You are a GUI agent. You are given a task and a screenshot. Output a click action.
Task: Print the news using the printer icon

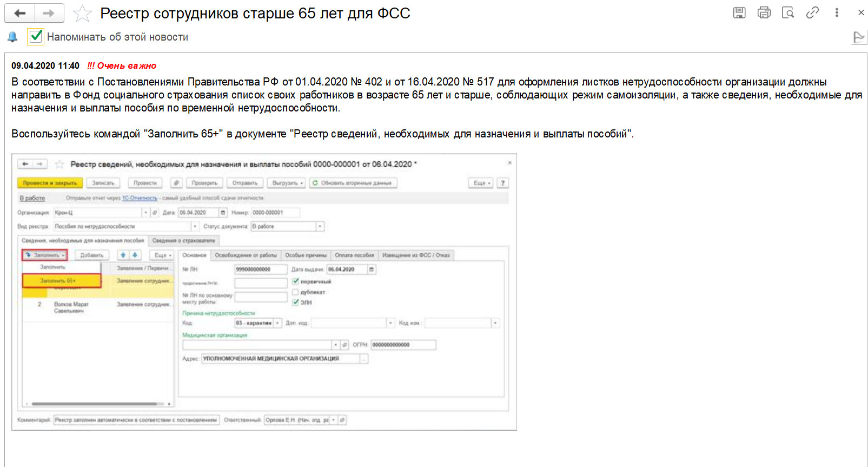pyautogui.click(x=764, y=12)
